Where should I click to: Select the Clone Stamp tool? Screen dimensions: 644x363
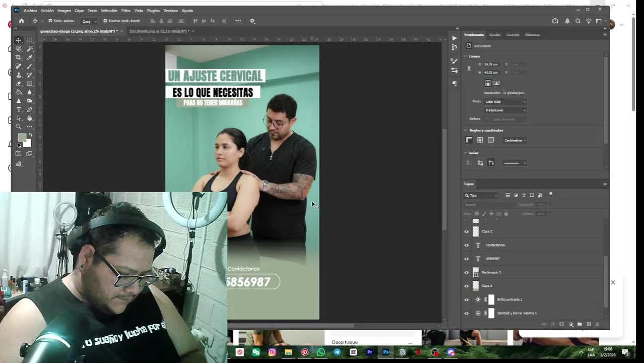point(19,75)
